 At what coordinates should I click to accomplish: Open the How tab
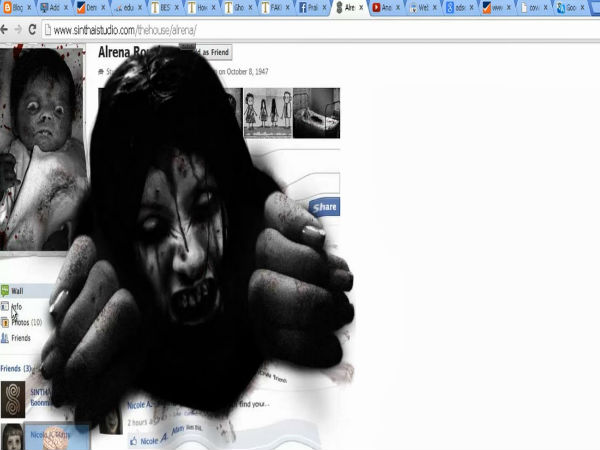click(202, 7)
